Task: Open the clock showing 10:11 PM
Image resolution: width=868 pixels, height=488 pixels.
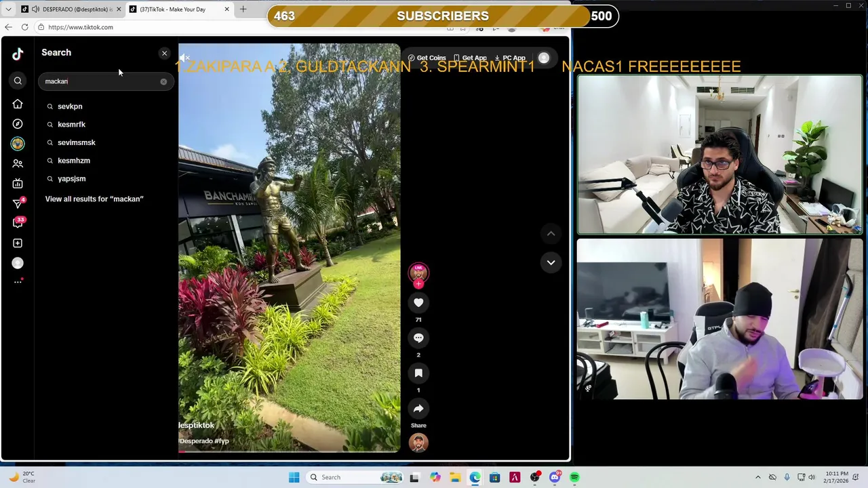Action: (836, 477)
